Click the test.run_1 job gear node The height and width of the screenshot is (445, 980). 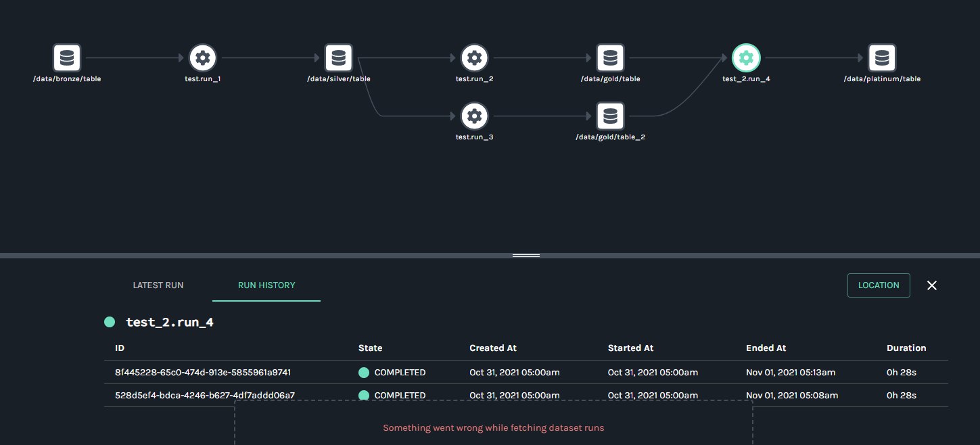click(x=202, y=59)
